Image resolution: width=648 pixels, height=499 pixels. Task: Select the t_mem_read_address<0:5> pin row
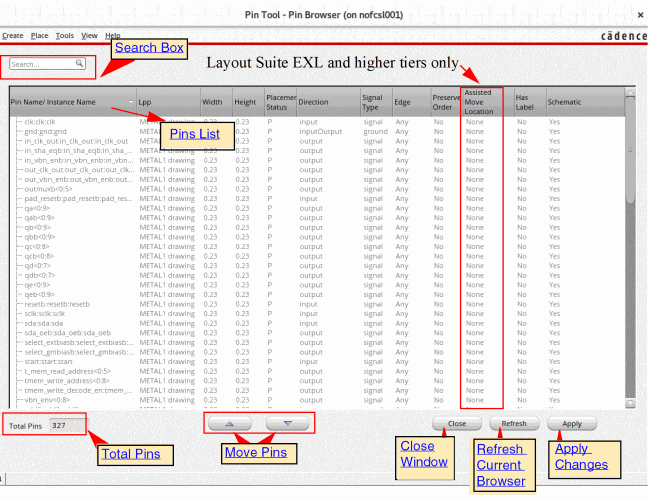(x=317, y=371)
